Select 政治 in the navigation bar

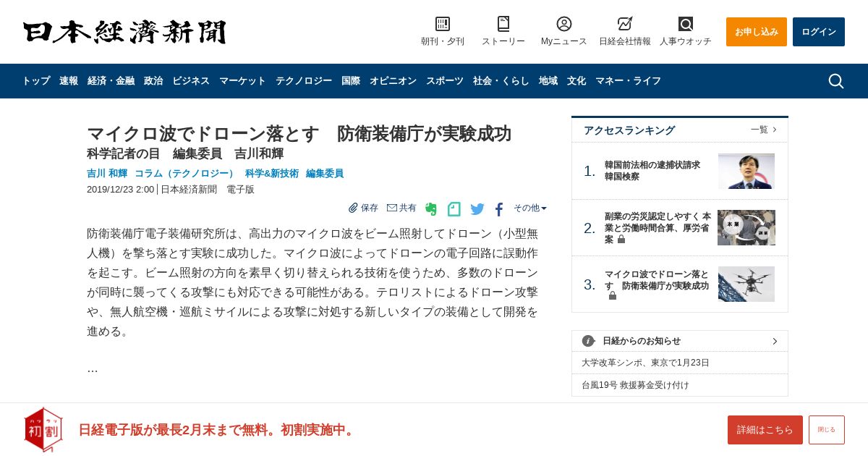pyautogui.click(x=153, y=81)
